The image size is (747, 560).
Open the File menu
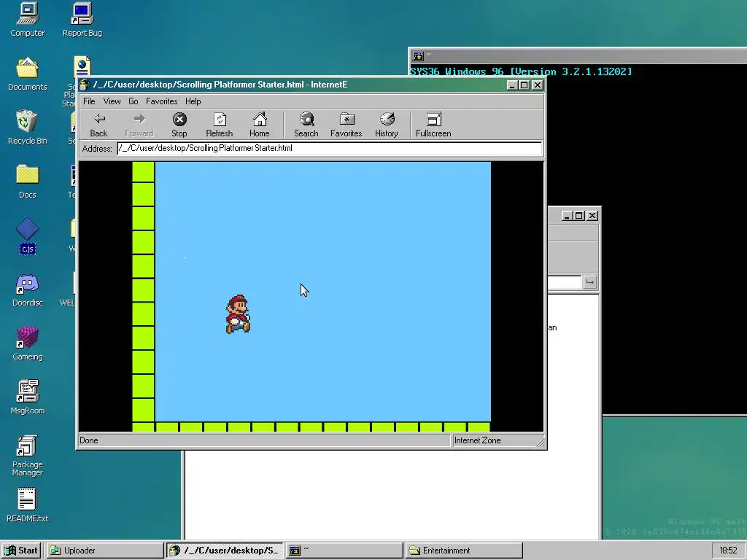tap(89, 101)
